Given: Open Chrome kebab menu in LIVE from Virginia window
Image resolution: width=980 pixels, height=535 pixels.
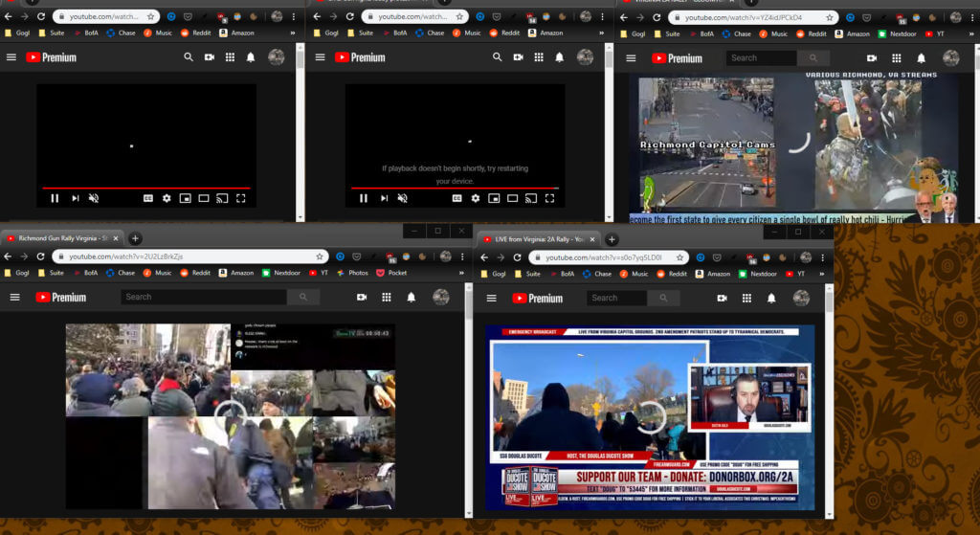Looking at the screenshot, I should (x=822, y=256).
